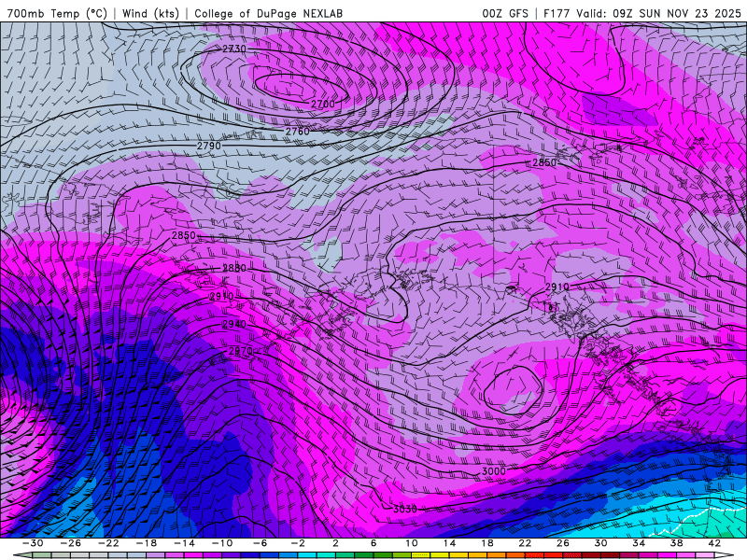Click the "F177" forecast hour text
747x560 pixels.
(557, 13)
